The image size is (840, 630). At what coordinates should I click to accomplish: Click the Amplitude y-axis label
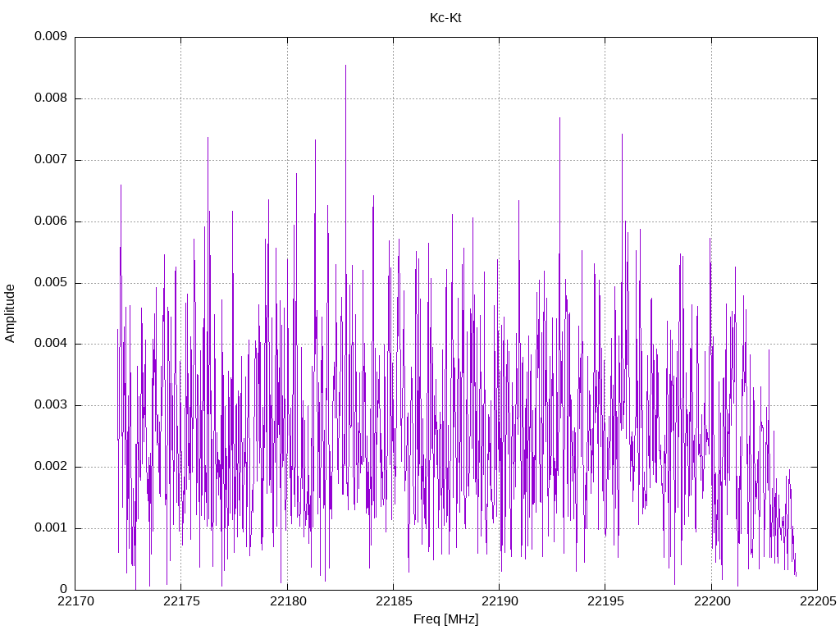[x=10, y=313]
